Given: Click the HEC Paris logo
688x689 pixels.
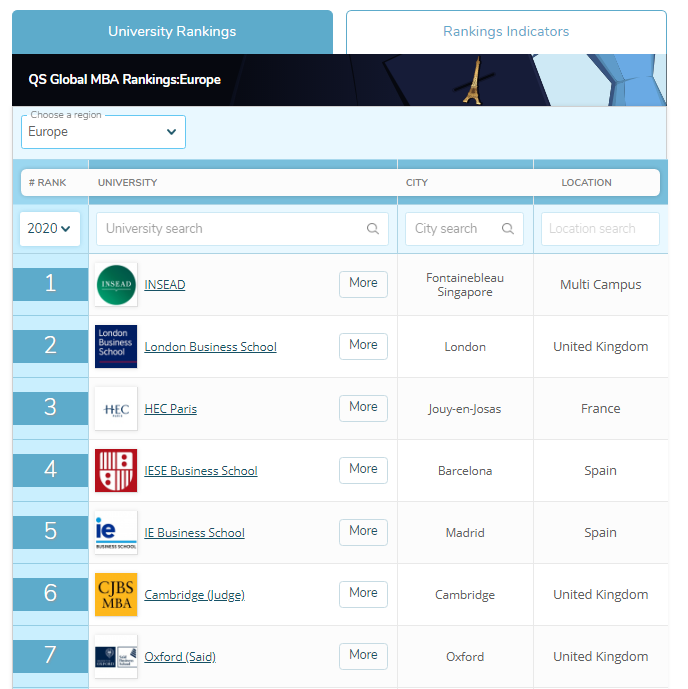Looking at the screenshot, I should 116,409.
